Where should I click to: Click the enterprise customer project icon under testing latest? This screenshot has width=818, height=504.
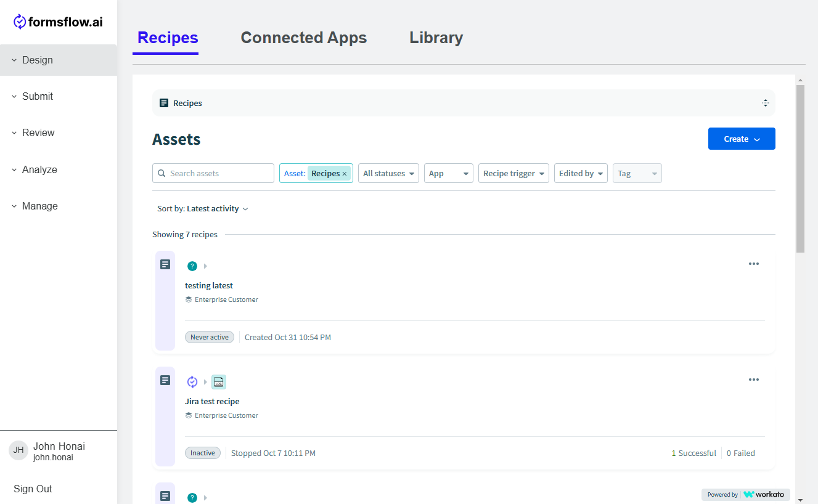(x=189, y=299)
